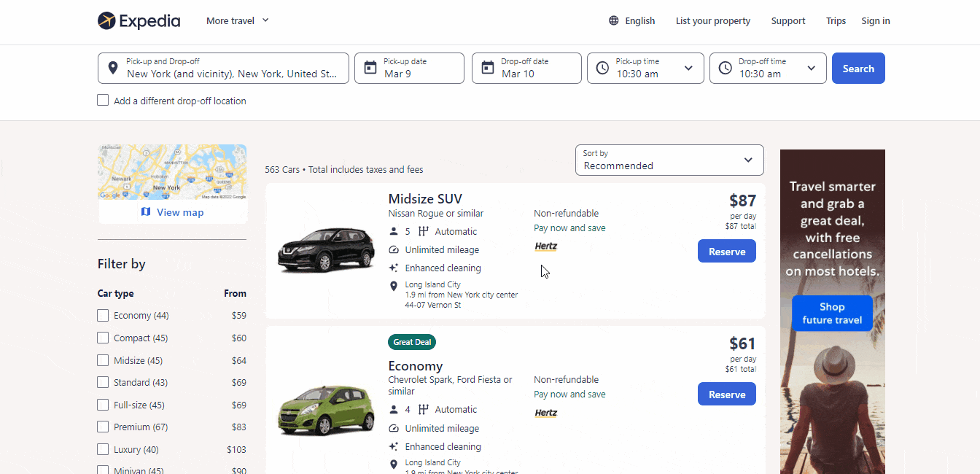Tick the Minivan (45) filter checkbox
The image size is (980, 474).
(103, 470)
